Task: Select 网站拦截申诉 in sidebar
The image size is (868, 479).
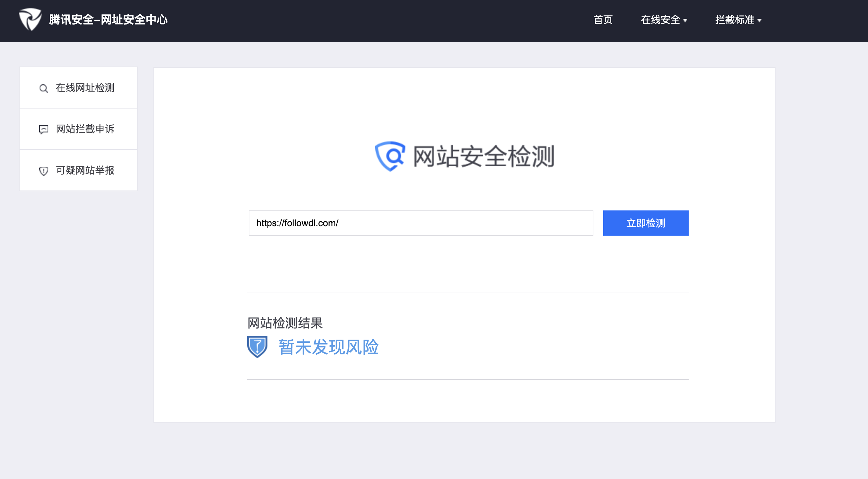Action: (x=85, y=129)
